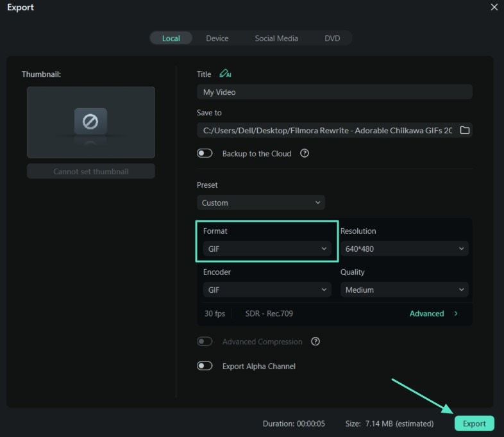504x437 pixels.
Task: Enable Export Alpha Channel switch
Action: 205,366
